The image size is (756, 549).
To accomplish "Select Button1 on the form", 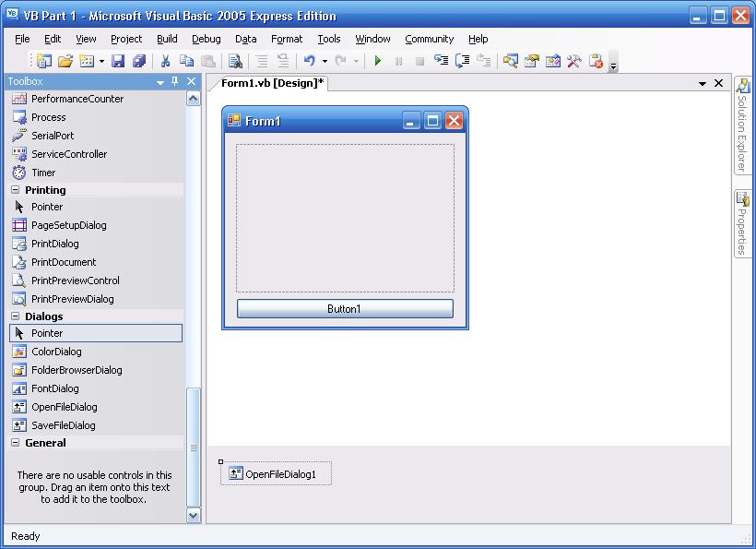I will pos(345,308).
